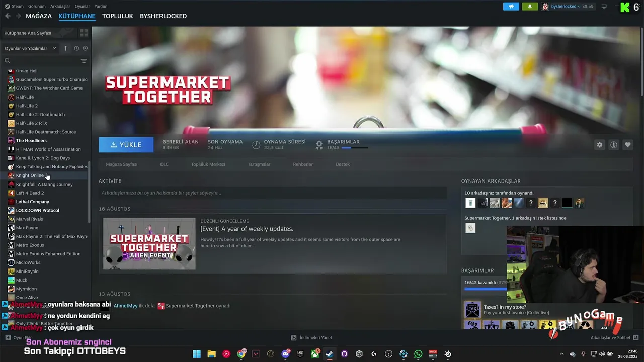Open '[Event] A year of weekly updates' headline
Screen dimensions: 644x362
click(x=247, y=229)
